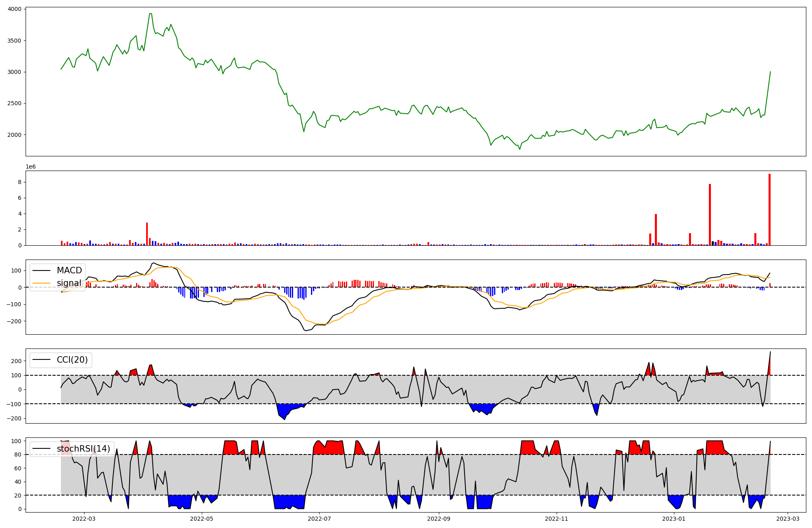Image resolution: width=812 pixels, height=528 pixels.
Task: Click the 2022-05 x-axis date label
Action: point(201,519)
